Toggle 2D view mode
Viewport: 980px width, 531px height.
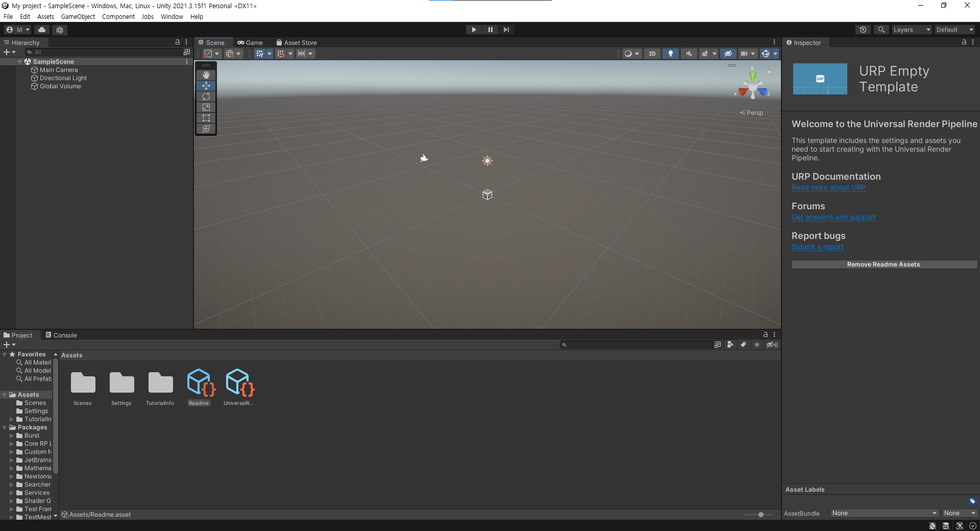[x=652, y=54]
